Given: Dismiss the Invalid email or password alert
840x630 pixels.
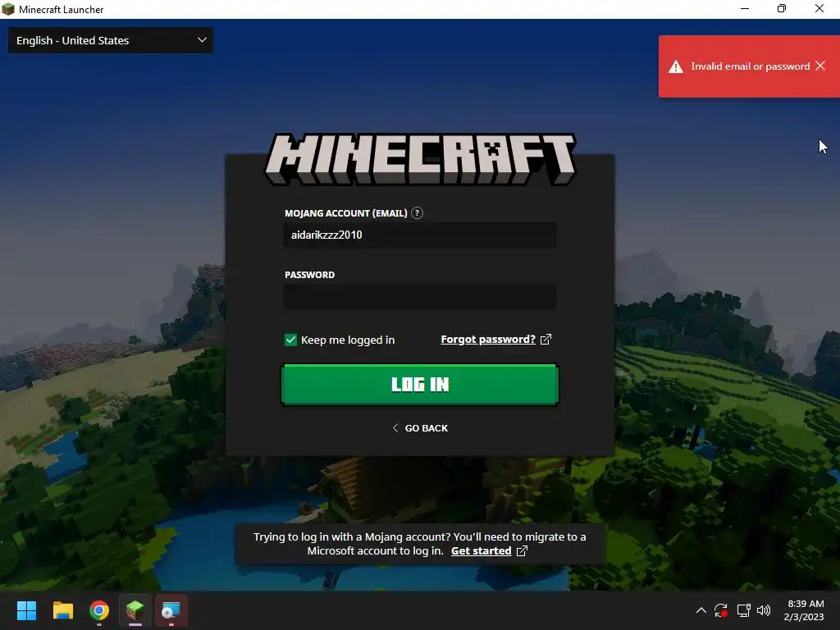Looking at the screenshot, I should click(820, 66).
